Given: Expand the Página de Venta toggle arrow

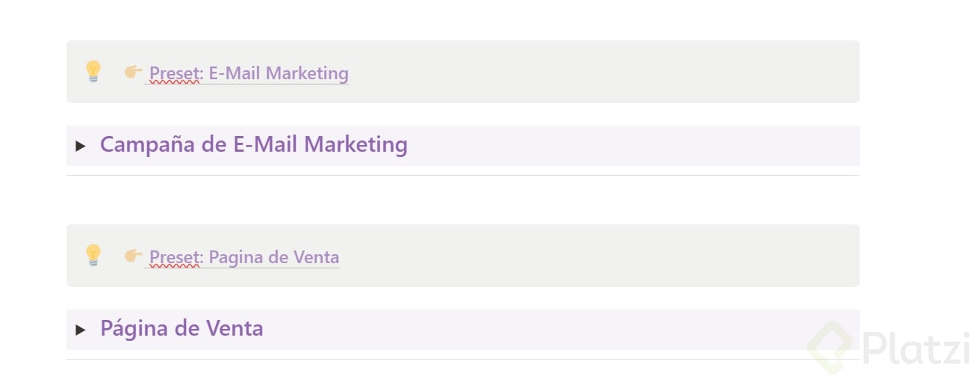Looking at the screenshot, I should click(81, 330).
